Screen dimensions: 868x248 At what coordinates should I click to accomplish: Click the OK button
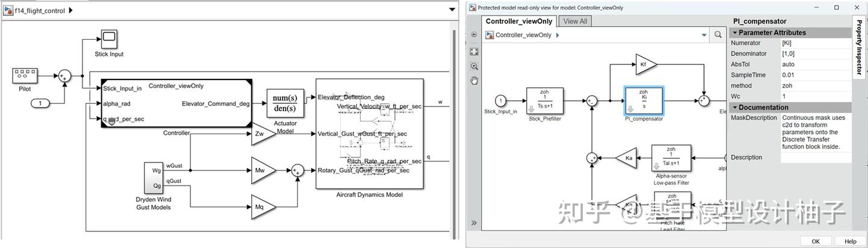pyautogui.click(x=816, y=241)
